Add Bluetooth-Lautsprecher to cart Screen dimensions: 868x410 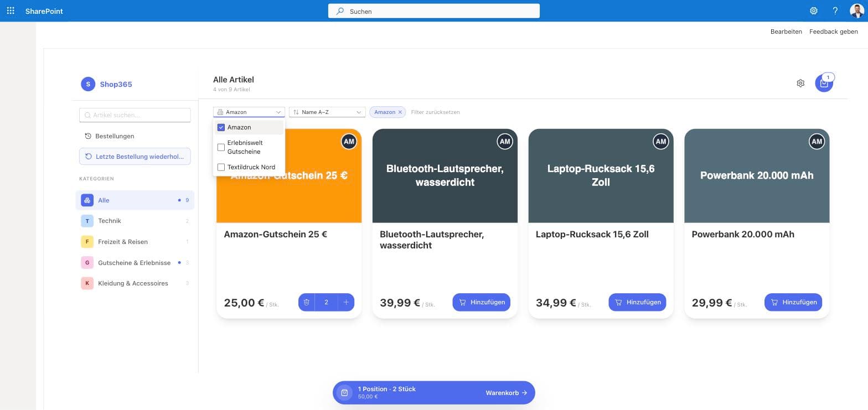click(482, 302)
